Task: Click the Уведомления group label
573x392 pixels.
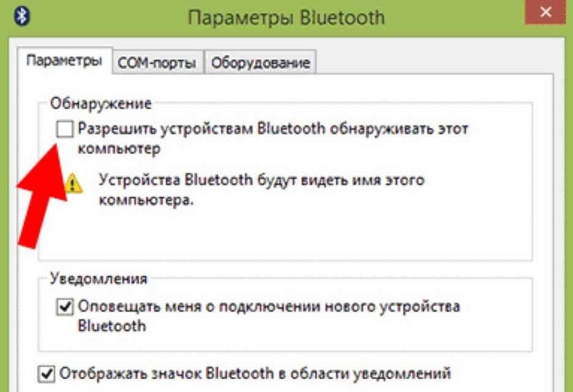Action: (x=99, y=279)
